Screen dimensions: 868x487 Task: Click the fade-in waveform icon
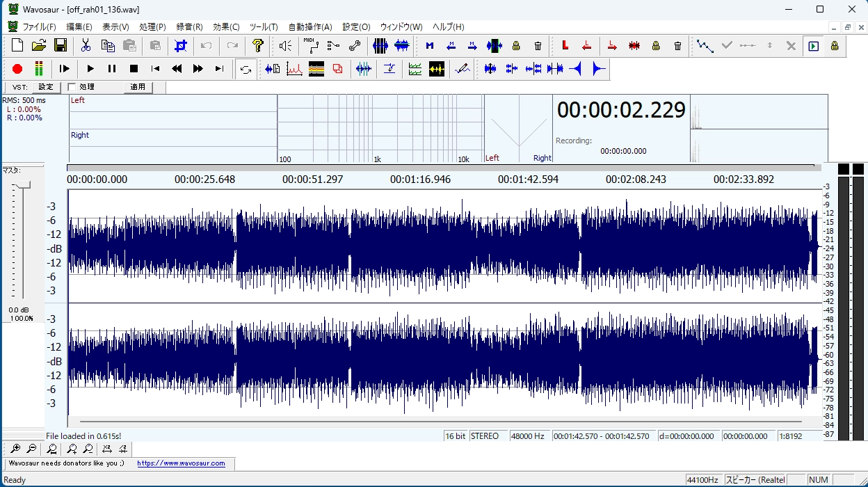pyautogui.click(x=576, y=69)
